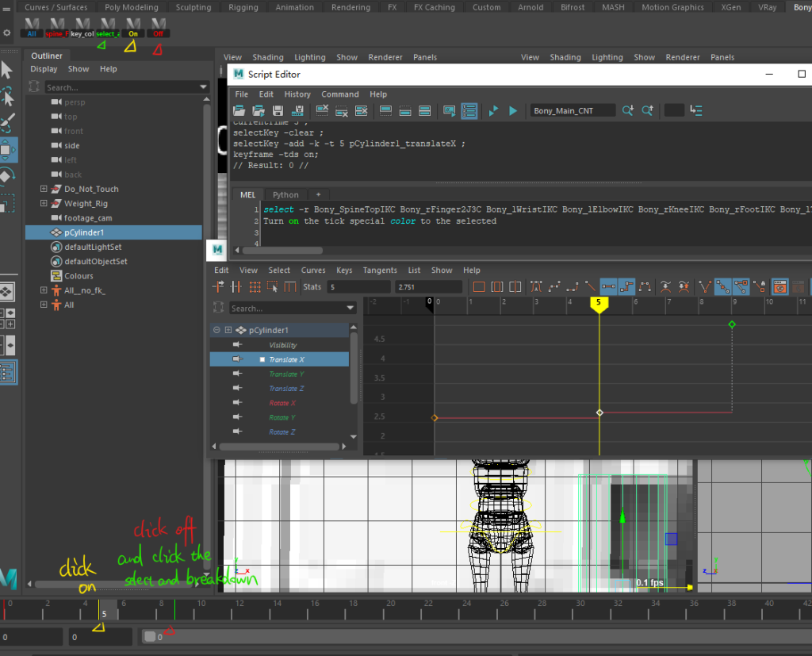The image size is (812, 656).
Task: Click the Clear Input icon in Script Editor
Action: (342, 110)
